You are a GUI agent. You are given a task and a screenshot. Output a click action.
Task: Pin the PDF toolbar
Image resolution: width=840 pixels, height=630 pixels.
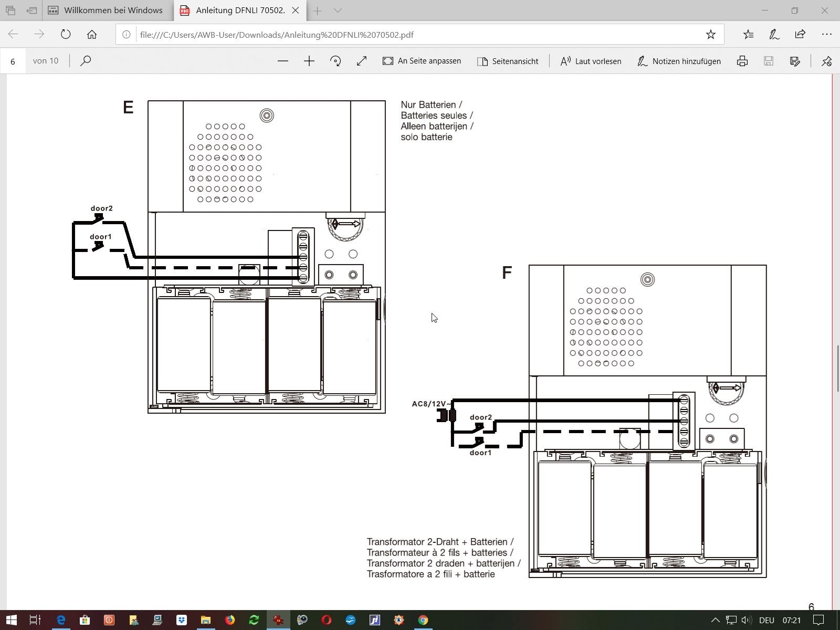[826, 61]
